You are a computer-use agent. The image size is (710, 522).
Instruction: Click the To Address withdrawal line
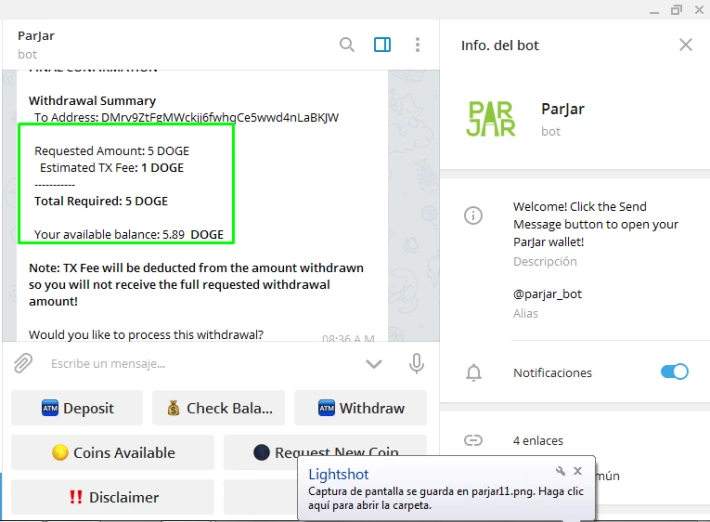click(187, 117)
